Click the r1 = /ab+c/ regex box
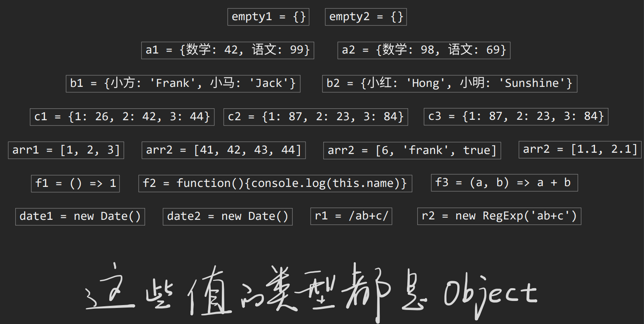 point(351,217)
